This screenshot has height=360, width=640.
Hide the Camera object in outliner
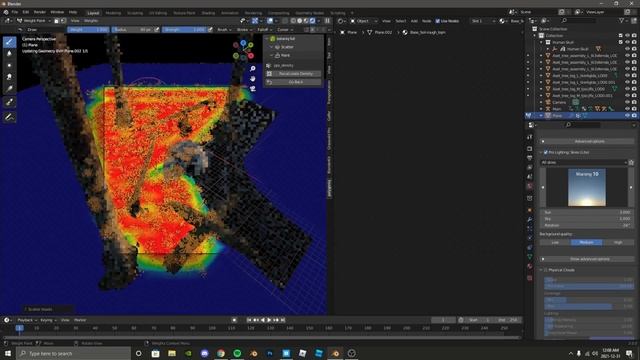[627, 102]
